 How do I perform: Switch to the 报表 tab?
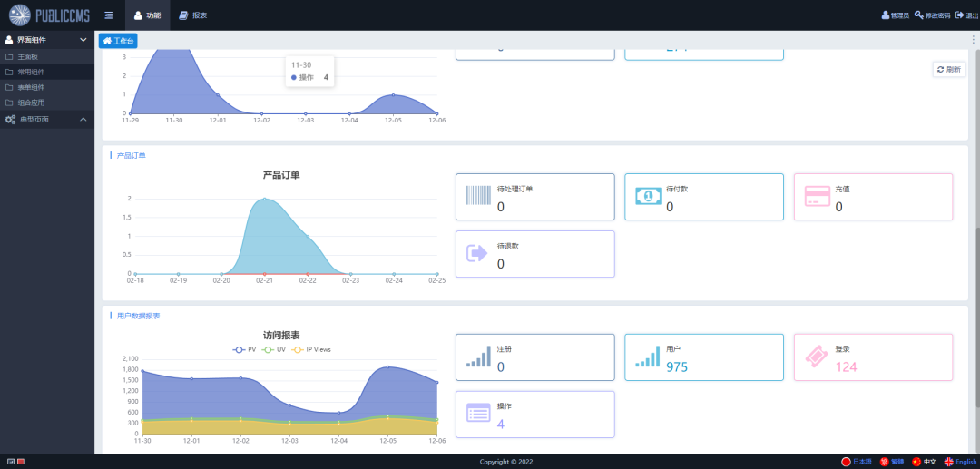click(193, 15)
